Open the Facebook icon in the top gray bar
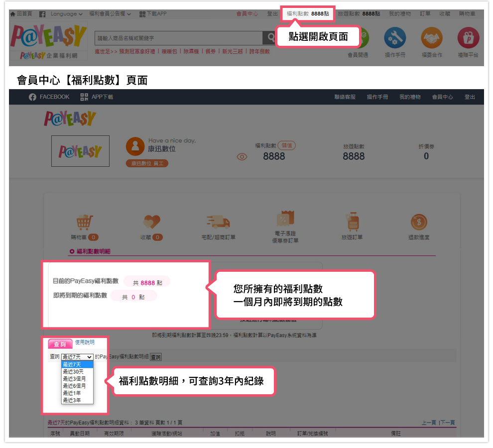Image resolution: width=493 pixels, height=448 pixels. coord(42,14)
